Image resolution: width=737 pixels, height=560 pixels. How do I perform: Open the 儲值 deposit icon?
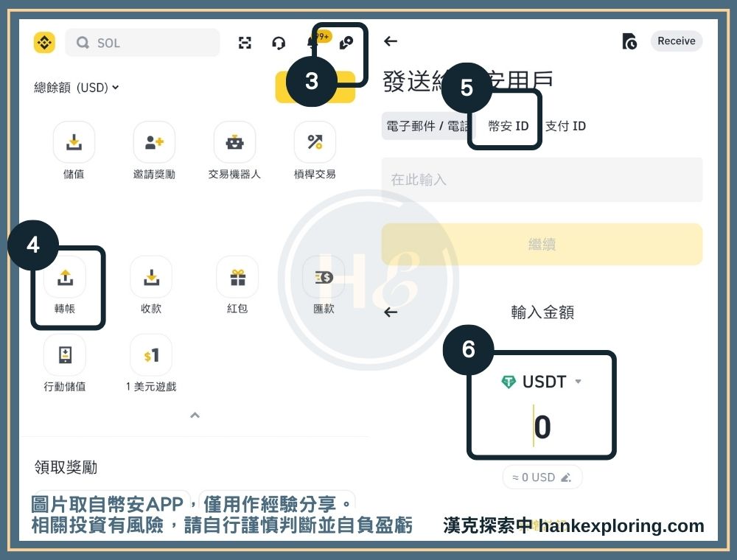tap(74, 142)
